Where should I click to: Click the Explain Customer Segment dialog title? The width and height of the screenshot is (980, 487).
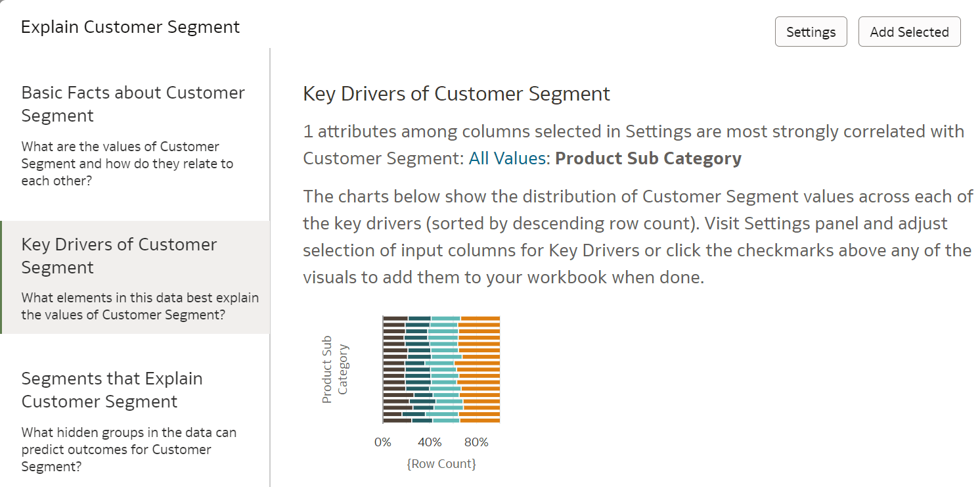click(x=130, y=27)
